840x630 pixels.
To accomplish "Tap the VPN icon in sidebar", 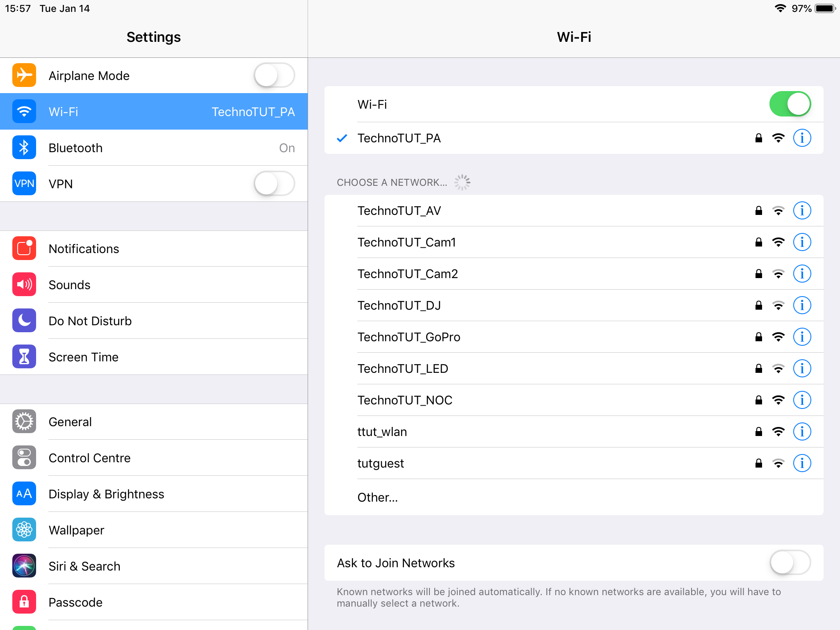I will [24, 184].
